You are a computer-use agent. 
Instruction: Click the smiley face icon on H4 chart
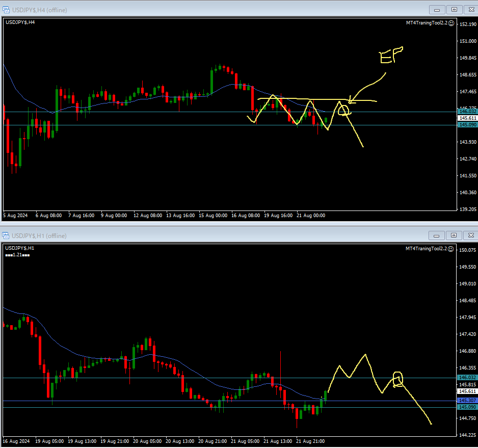[452, 23]
